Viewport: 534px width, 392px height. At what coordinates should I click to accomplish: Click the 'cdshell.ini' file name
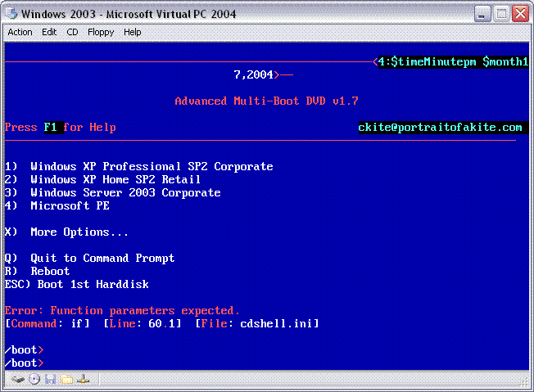point(276,323)
